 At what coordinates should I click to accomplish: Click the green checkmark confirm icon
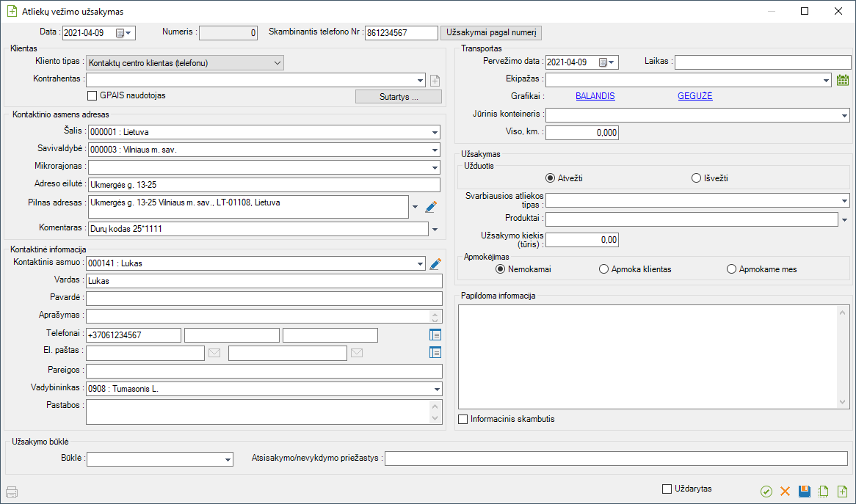766,492
